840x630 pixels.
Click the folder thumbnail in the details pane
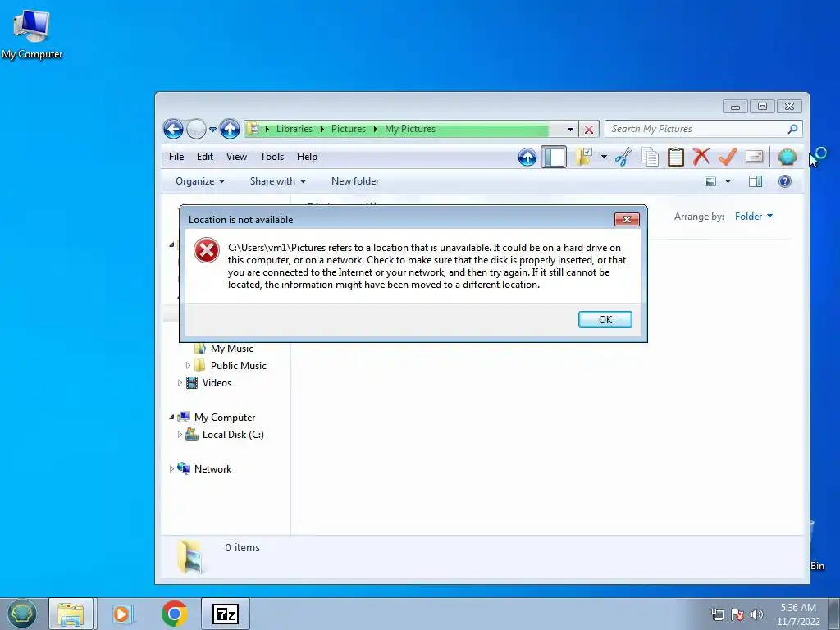[189, 557]
